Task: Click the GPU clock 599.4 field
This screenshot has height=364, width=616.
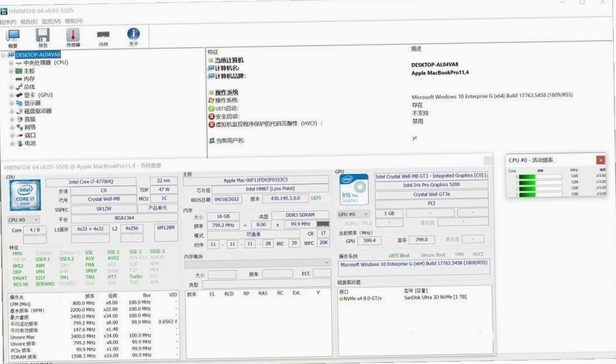Action: pyautogui.click(x=370, y=240)
